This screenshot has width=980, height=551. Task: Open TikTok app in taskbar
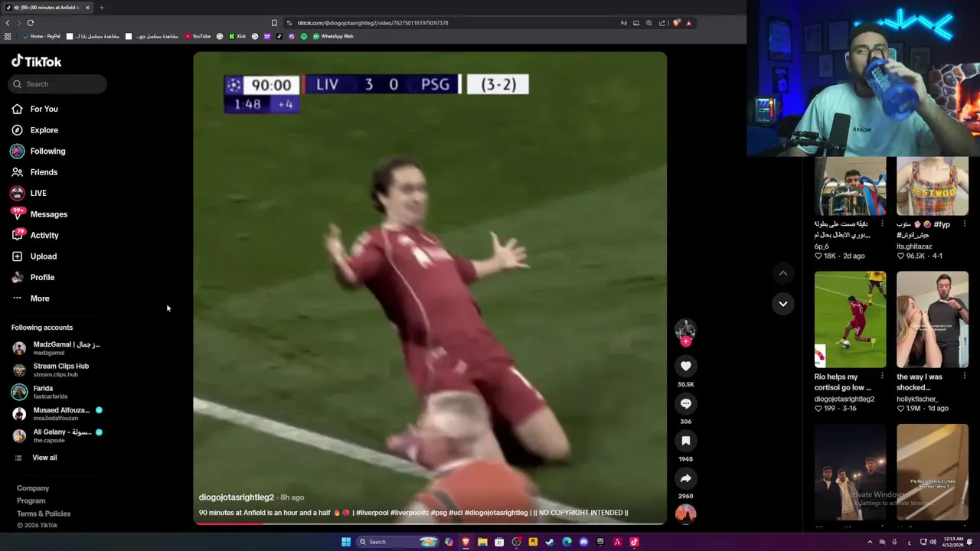click(x=634, y=542)
